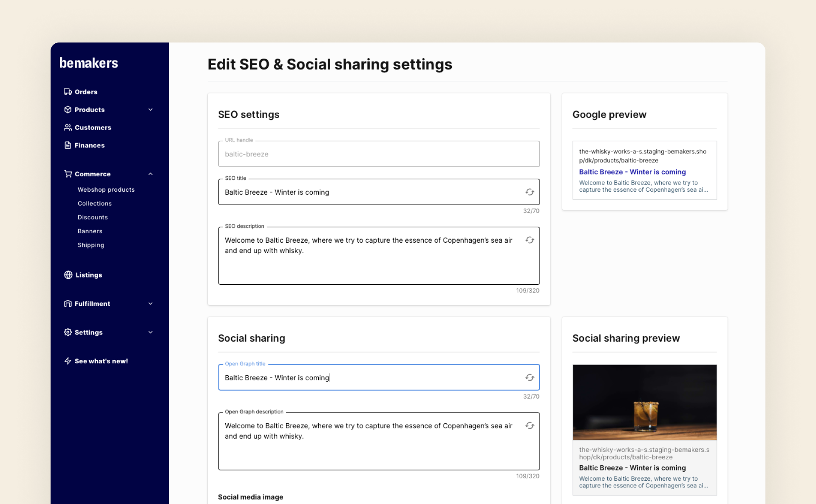Viewport: 816px width, 504px height.
Task: Click the Social media image label
Action: (250, 497)
